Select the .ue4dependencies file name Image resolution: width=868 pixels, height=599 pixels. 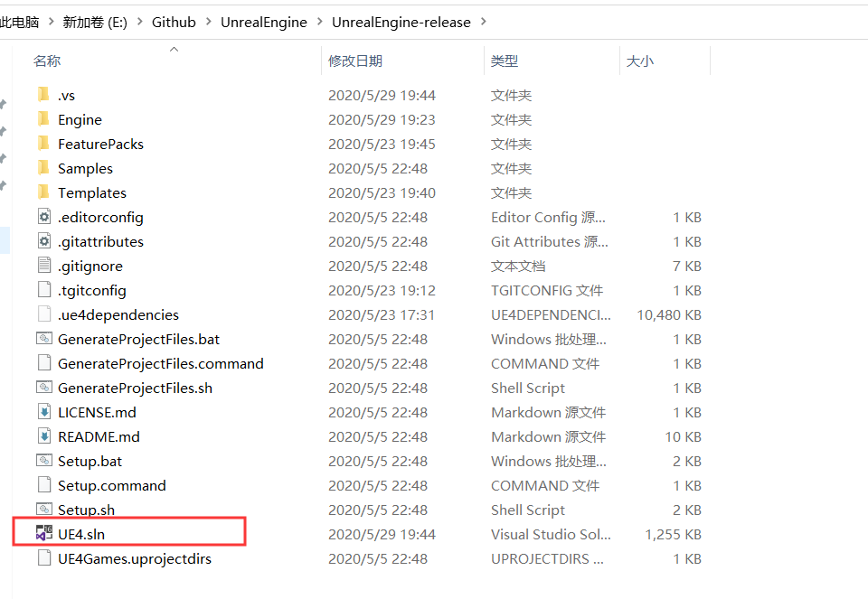118,314
